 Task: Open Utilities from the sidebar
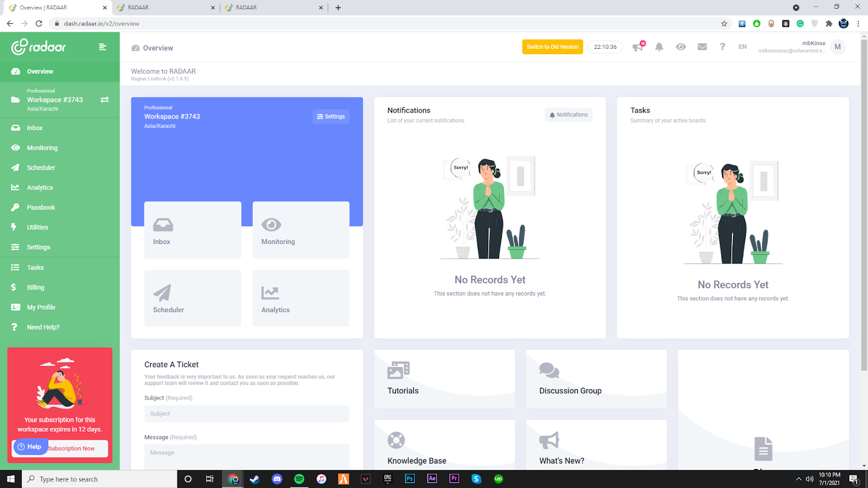[x=60, y=227]
